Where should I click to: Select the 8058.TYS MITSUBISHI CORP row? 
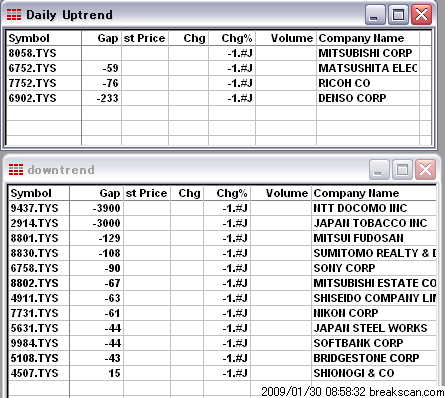click(219, 53)
